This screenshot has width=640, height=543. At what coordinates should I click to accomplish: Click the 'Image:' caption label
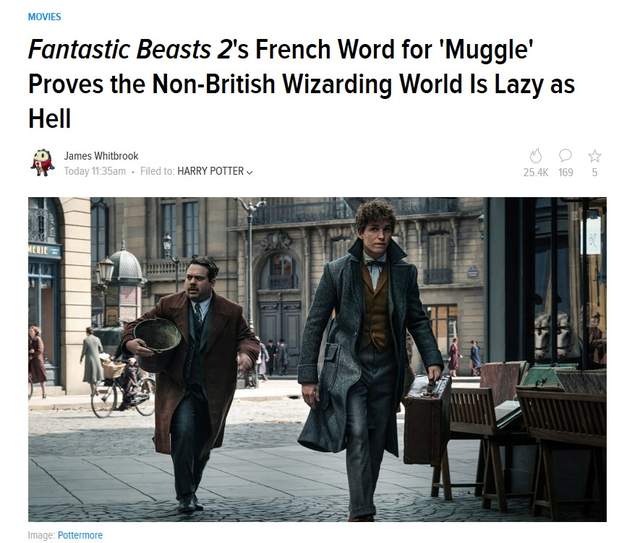(x=42, y=535)
